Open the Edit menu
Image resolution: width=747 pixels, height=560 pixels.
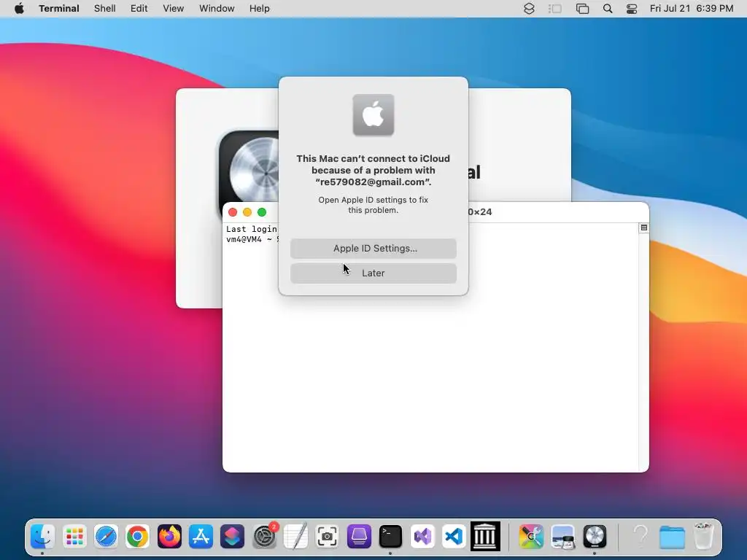tap(139, 9)
